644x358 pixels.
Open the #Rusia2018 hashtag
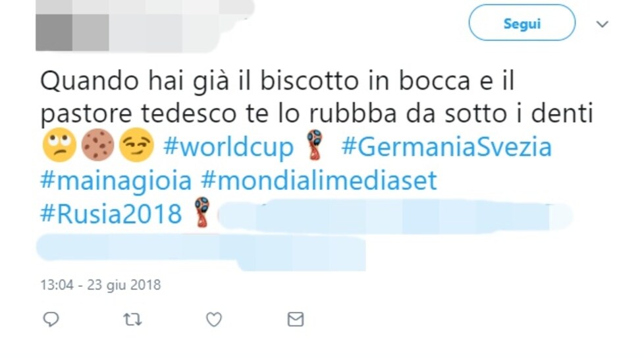tap(111, 214)
